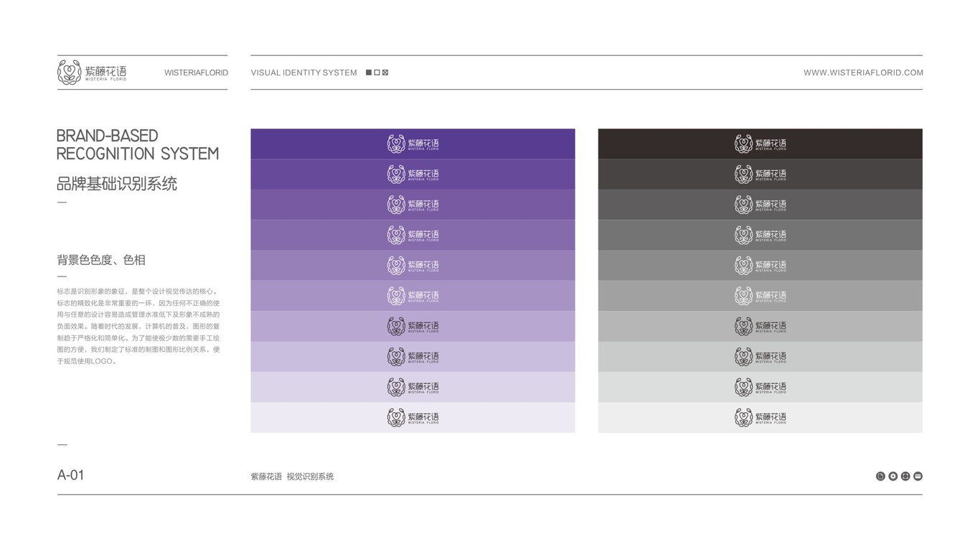Select the second purple band from top

click(413, 174)
